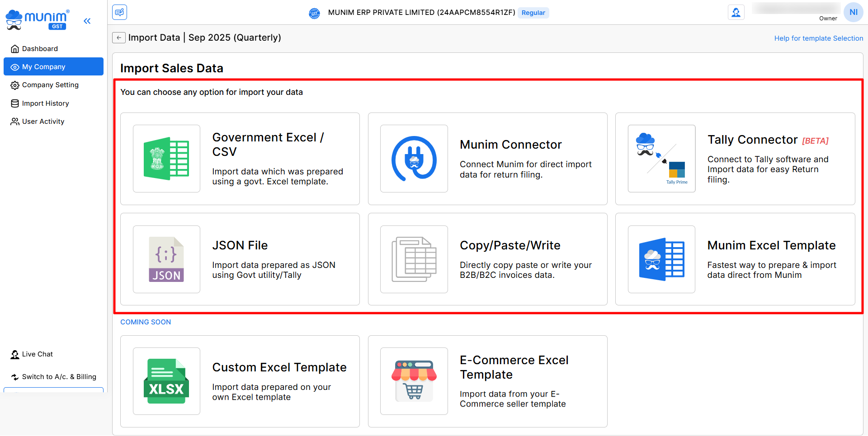The width and height of the screenshot is (868, 436).
Task: Open Company Setting from sidebar
Action: pos(50,85)
